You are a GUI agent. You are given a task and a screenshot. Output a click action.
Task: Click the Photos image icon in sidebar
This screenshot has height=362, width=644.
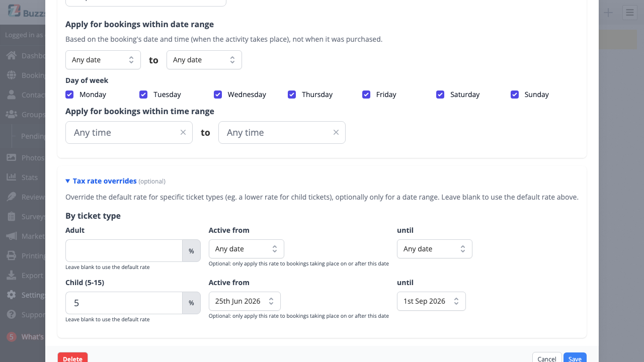coord(11,158)
